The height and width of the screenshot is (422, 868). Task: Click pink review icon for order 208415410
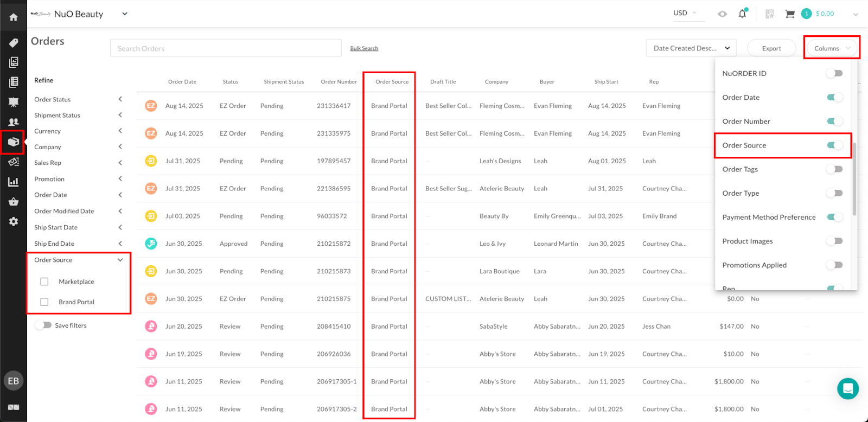[151, 327]
